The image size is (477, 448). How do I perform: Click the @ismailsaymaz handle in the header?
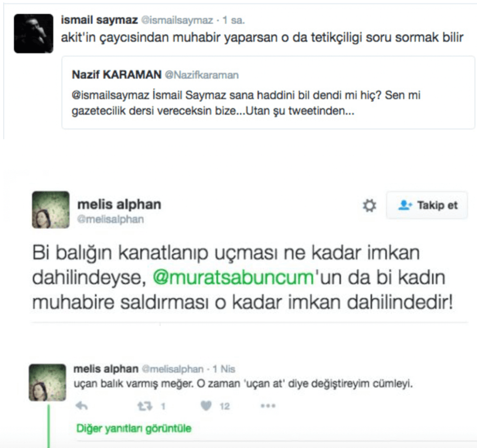click(x=177, y=20)
